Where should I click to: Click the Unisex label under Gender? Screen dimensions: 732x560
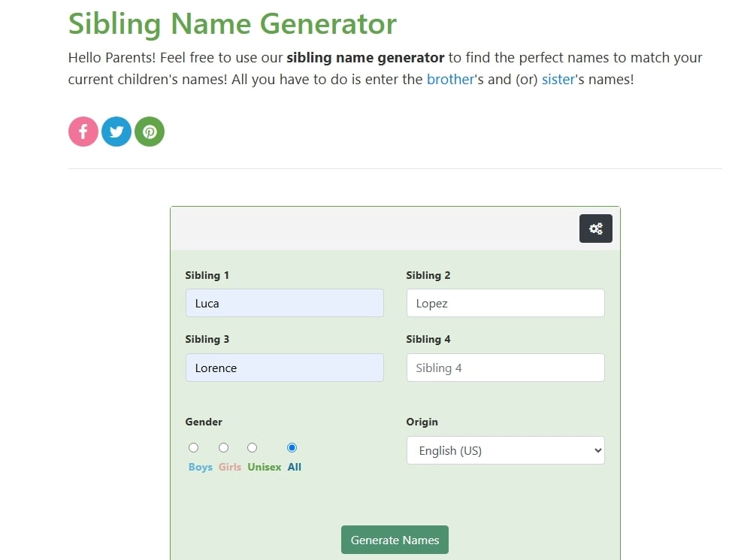click(264, 467)
